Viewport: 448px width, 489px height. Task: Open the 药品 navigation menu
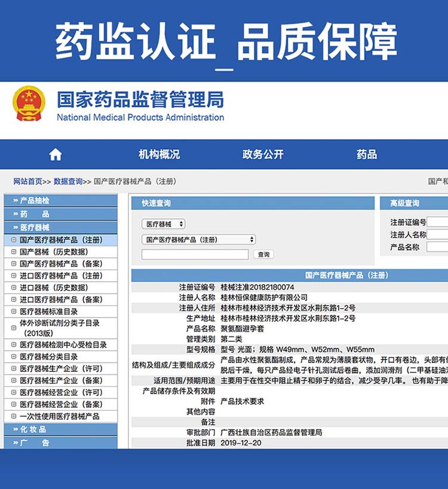point(367,155)
